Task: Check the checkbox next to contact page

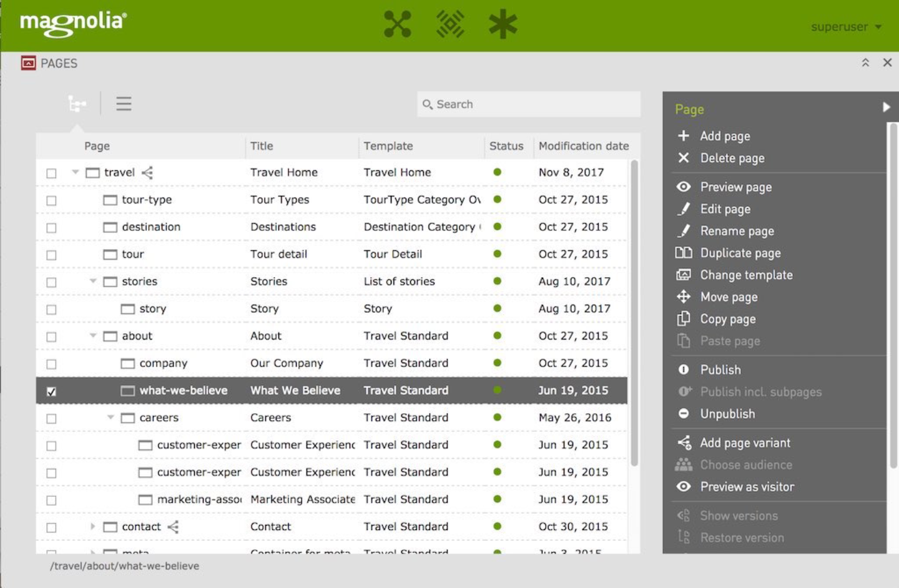Action: pos(52,526)
